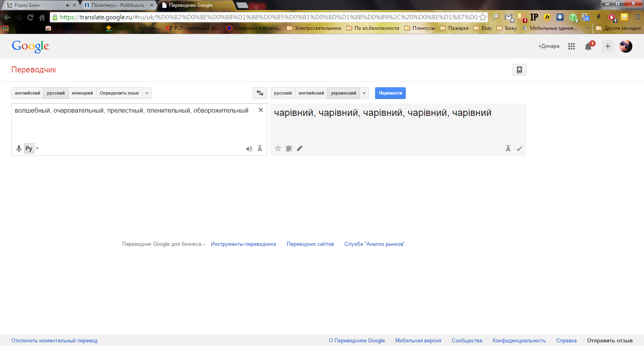Set target language to русский

[x=283, y=93]
